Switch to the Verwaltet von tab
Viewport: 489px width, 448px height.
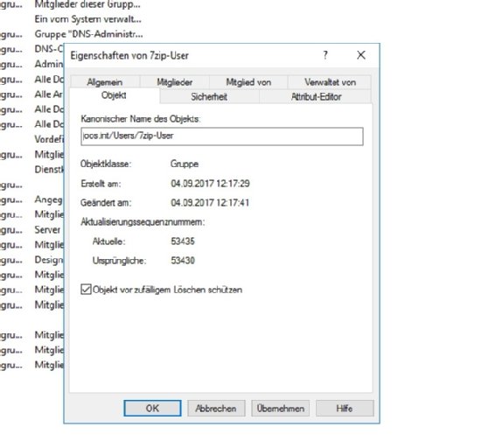[x=330, y=82]
